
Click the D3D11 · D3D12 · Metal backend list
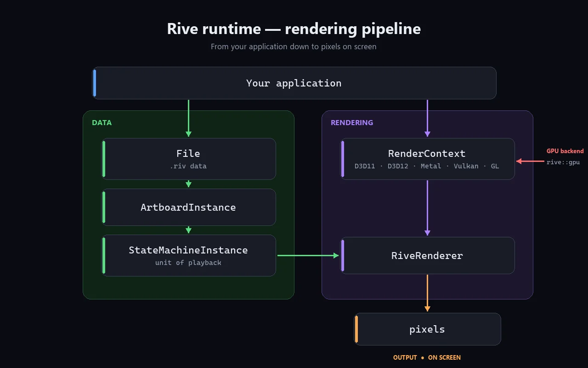427,166
